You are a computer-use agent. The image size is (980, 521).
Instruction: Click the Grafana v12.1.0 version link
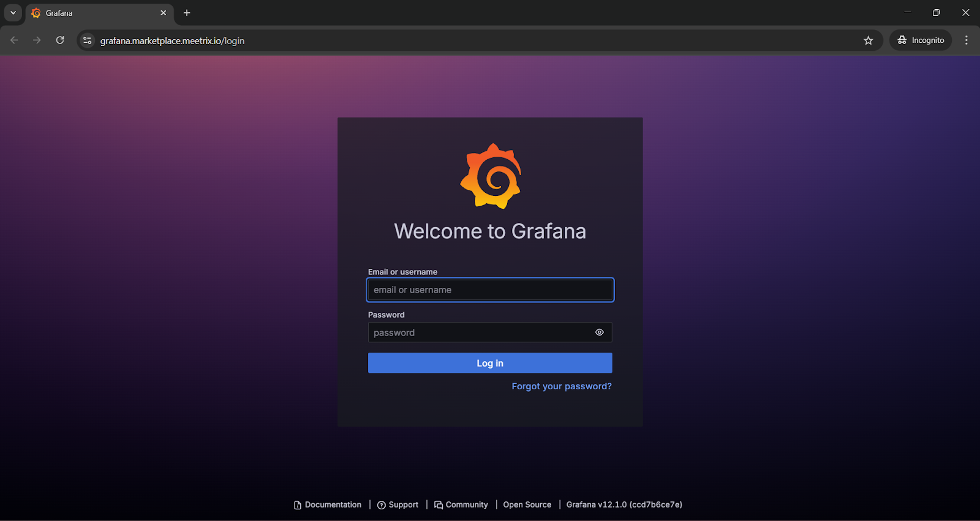[624, 504]
